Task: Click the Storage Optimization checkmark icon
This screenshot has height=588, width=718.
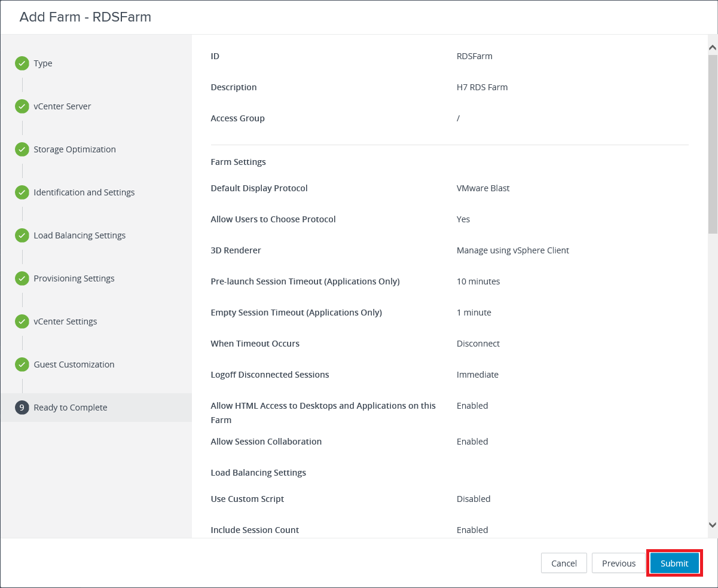Action: pyautogui.click(x=22, y=149)
